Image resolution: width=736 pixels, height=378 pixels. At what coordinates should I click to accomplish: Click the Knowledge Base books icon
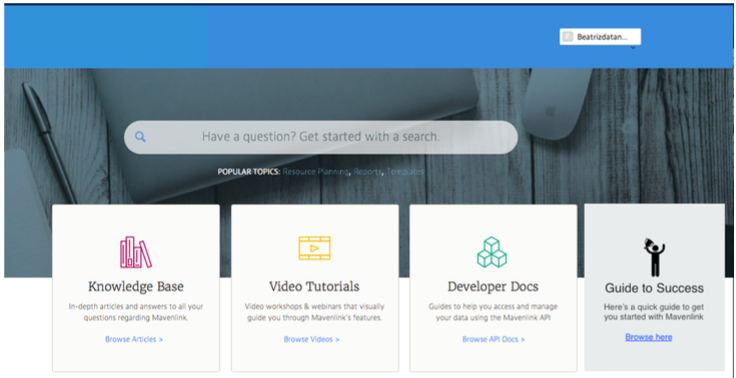pyautogui.click(x=136, y=252)
